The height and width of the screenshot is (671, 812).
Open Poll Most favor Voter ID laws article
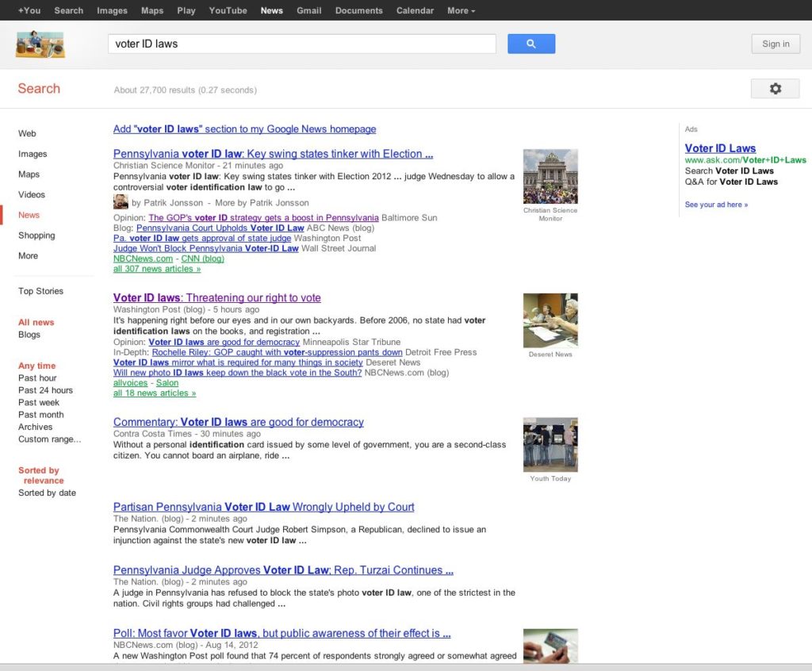(282, 633)
